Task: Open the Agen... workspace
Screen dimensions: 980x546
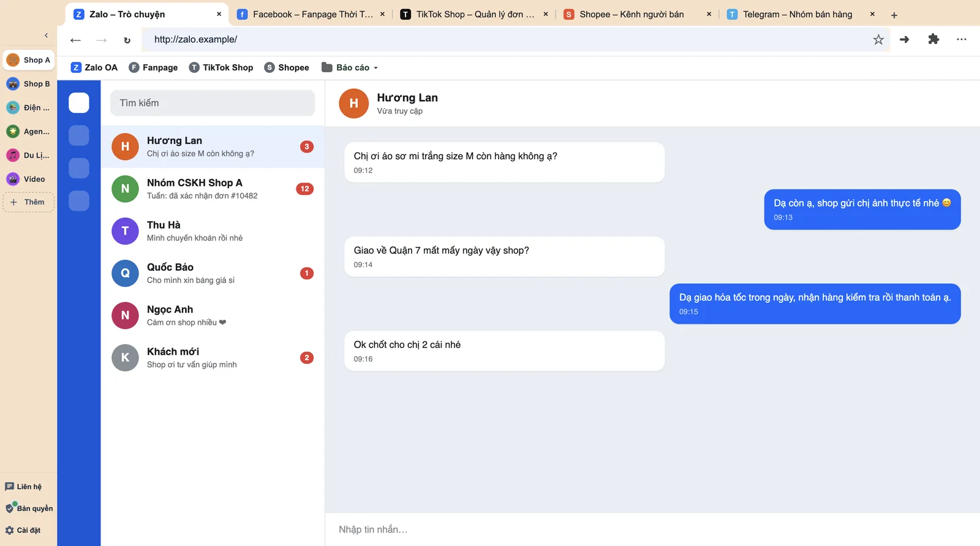Action: pos(29,131)
